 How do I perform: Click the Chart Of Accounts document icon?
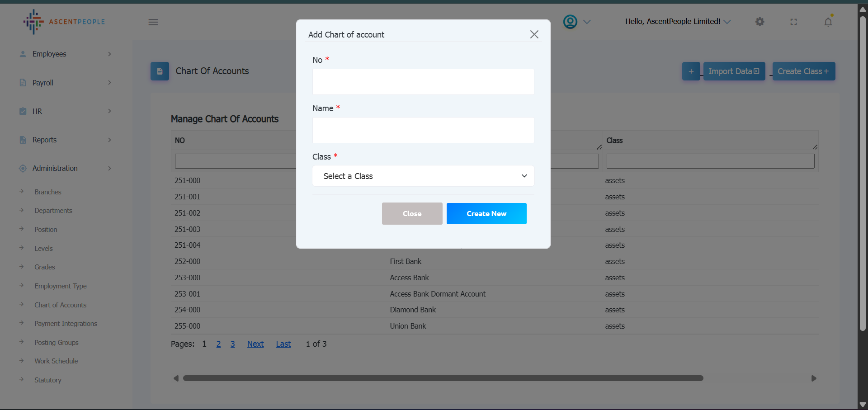160,71
